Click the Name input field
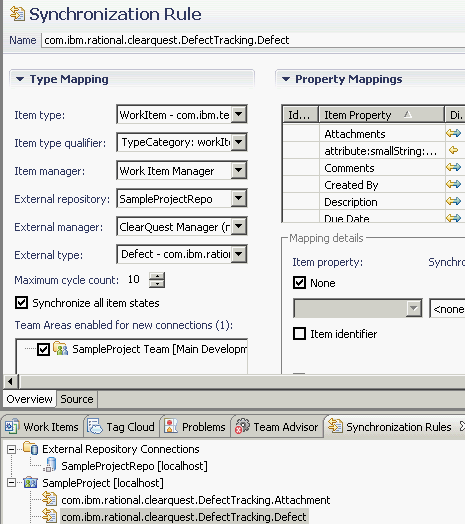 [253, 40]
